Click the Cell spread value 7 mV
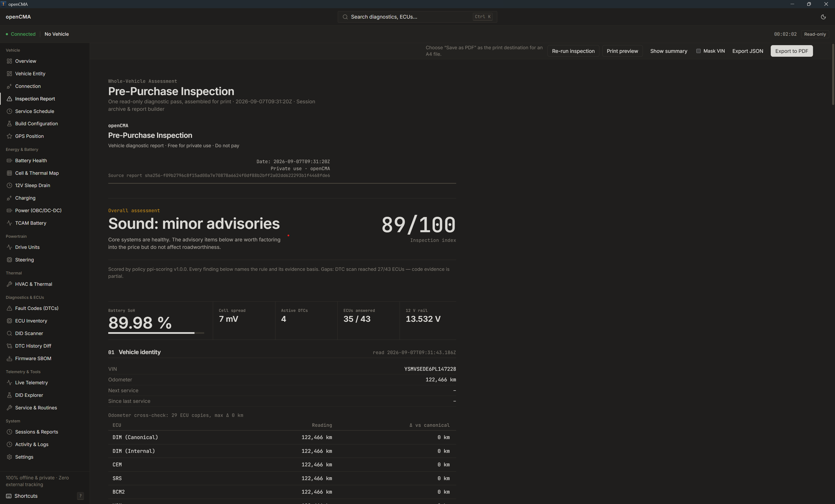 tap(228, 319)
